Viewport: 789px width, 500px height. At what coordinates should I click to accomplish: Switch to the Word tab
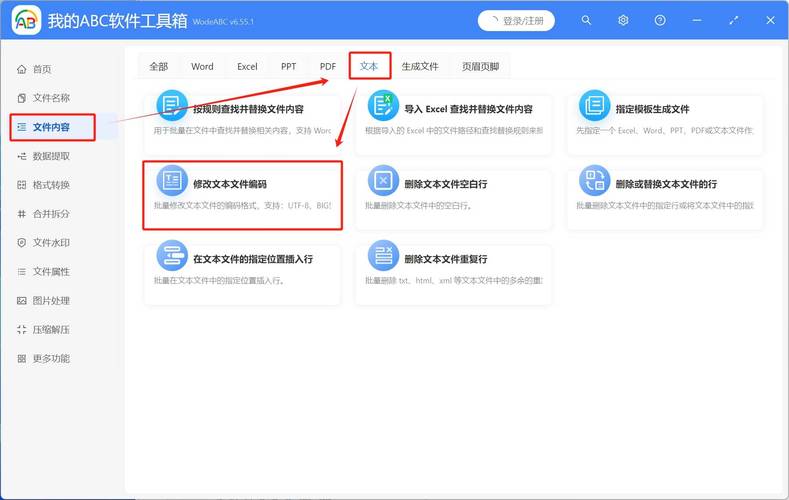click(202, 66)
